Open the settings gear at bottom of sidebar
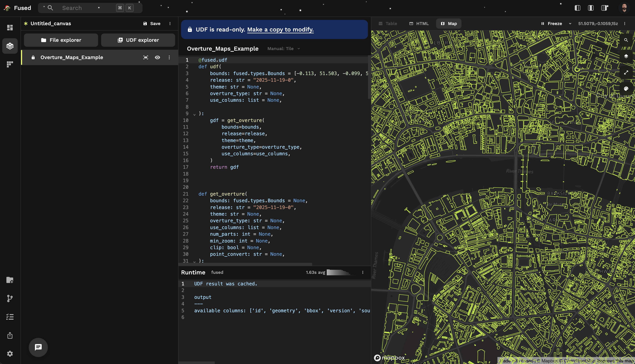Image resolution: width=635 pixels, height=364 pixels. click(10, 354)
